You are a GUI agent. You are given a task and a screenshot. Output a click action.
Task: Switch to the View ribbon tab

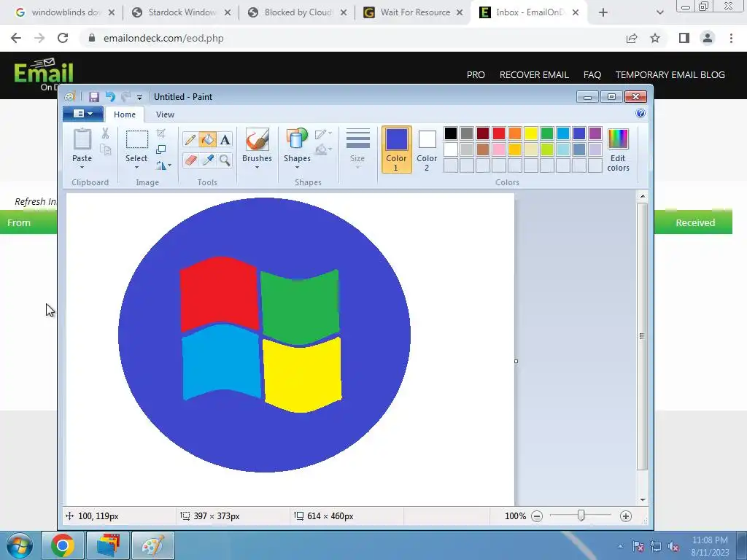point(166,114)
